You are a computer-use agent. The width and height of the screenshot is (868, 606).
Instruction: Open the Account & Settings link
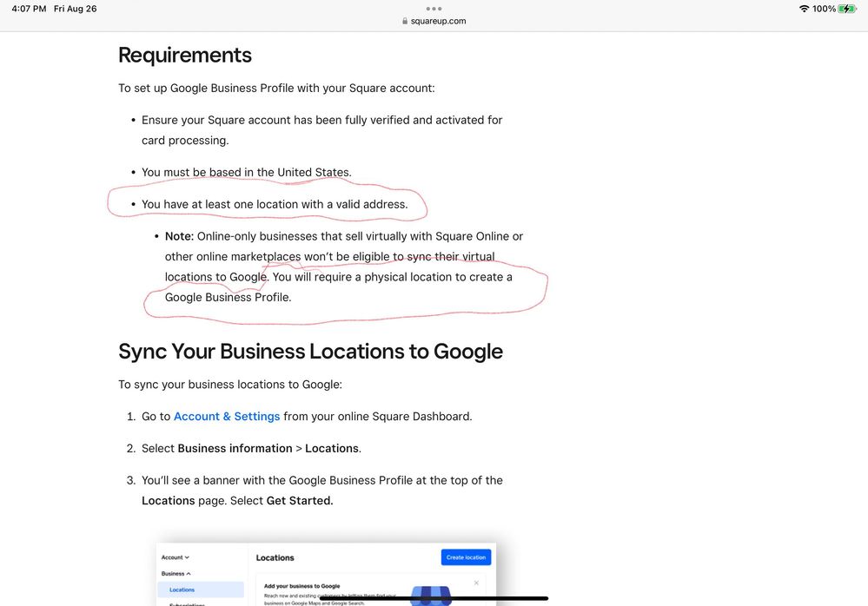(x=227, y=417)
